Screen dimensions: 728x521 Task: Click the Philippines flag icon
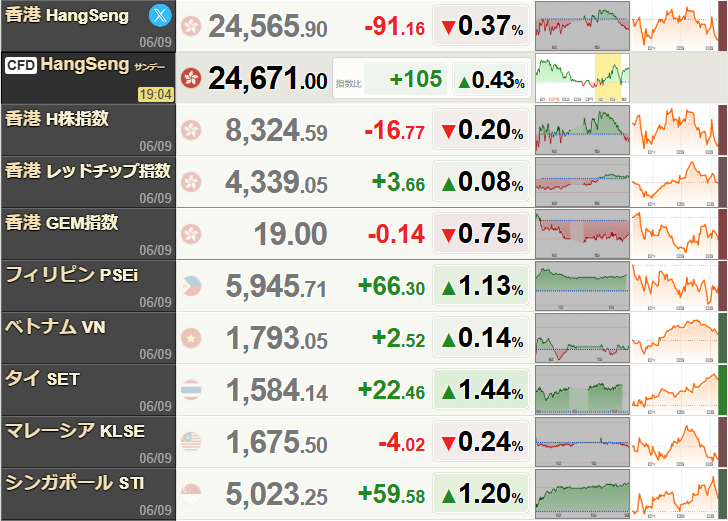coord(191,286)
